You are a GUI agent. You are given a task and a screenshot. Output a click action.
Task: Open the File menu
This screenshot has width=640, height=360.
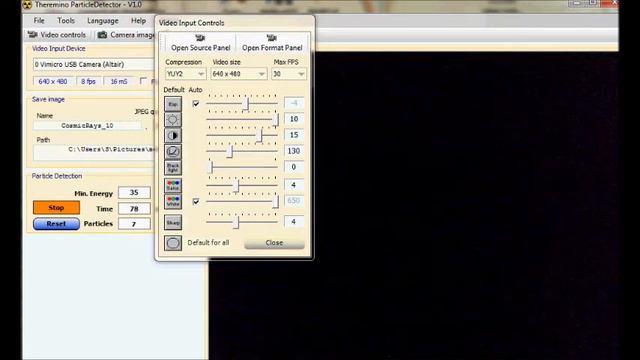pyautogui.click(x=39, y=20)
